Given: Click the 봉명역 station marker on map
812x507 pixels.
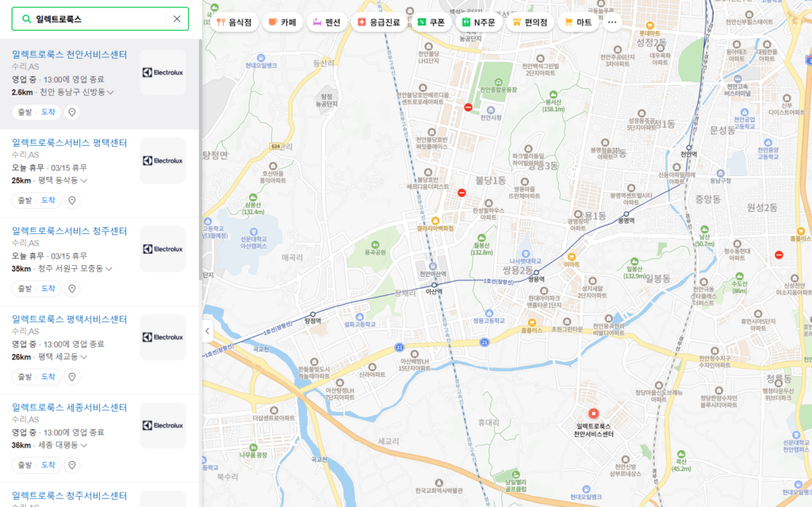Looking at the screenshot, I should coord(626,213).
